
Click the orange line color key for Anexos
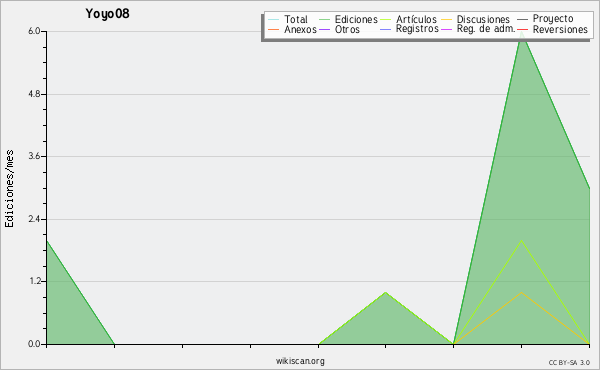(x=274, y=29)
